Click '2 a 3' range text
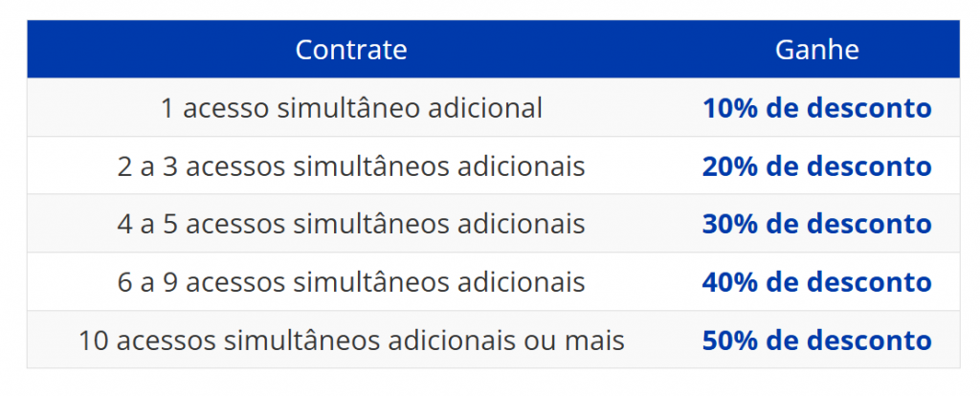This screenshot has height=396, width=980. [x=147, y=166]
